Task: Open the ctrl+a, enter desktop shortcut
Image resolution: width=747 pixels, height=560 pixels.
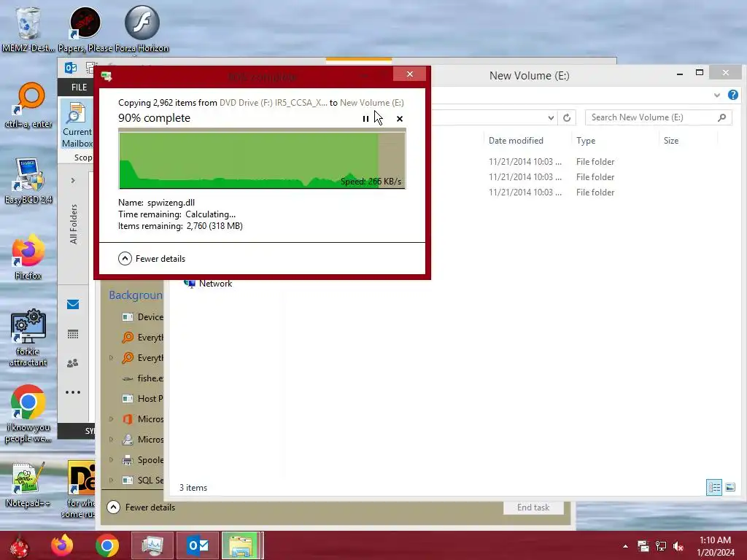Action: click(x=28, y=106)
